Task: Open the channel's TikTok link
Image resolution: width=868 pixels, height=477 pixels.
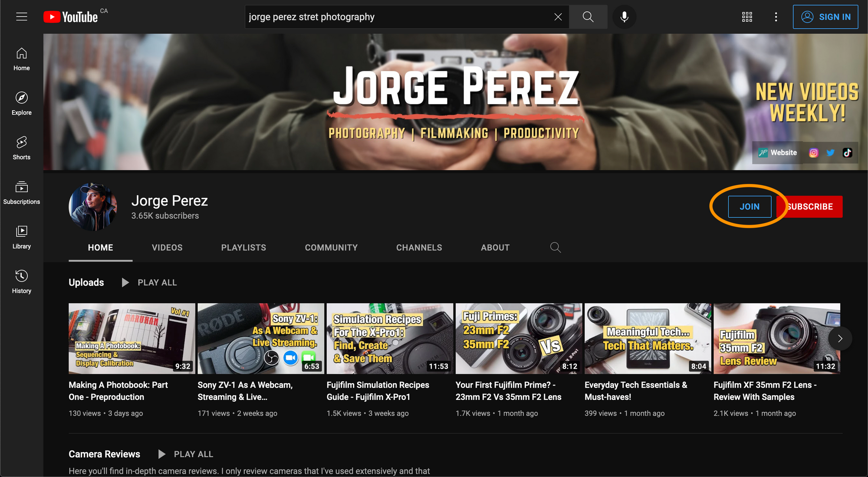Action: [x=847, y=153]
